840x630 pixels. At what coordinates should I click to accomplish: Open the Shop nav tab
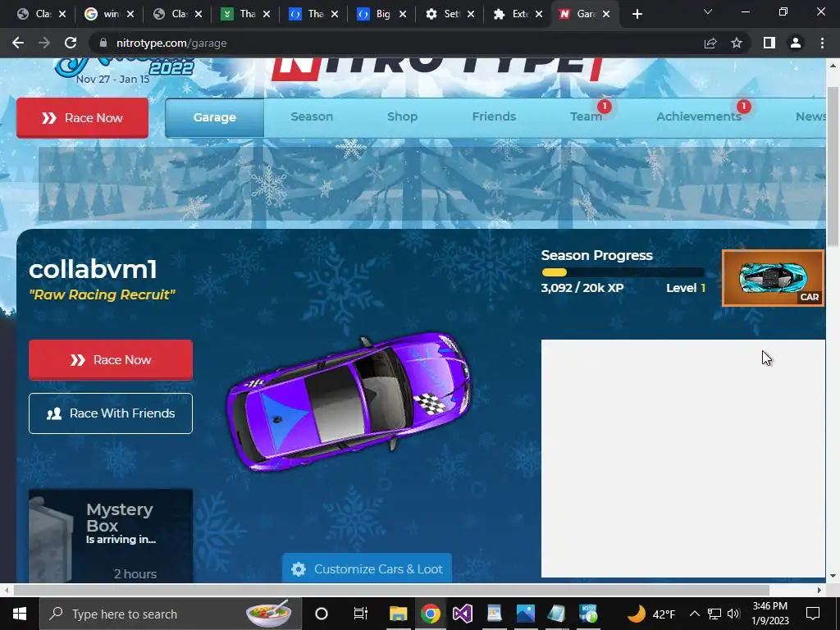click(x=402, y=116)
